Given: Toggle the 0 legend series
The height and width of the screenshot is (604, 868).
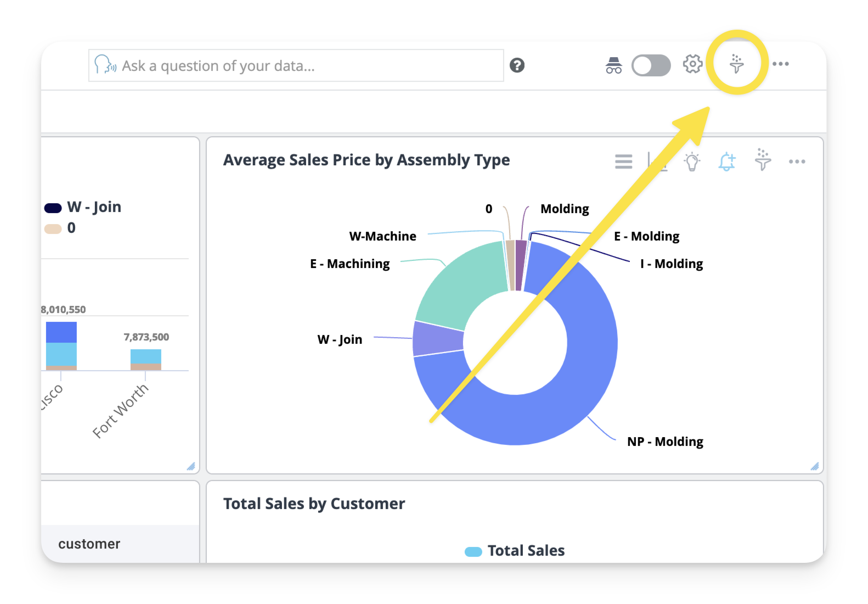Looking at the screenshot, I should click(60, 228).
